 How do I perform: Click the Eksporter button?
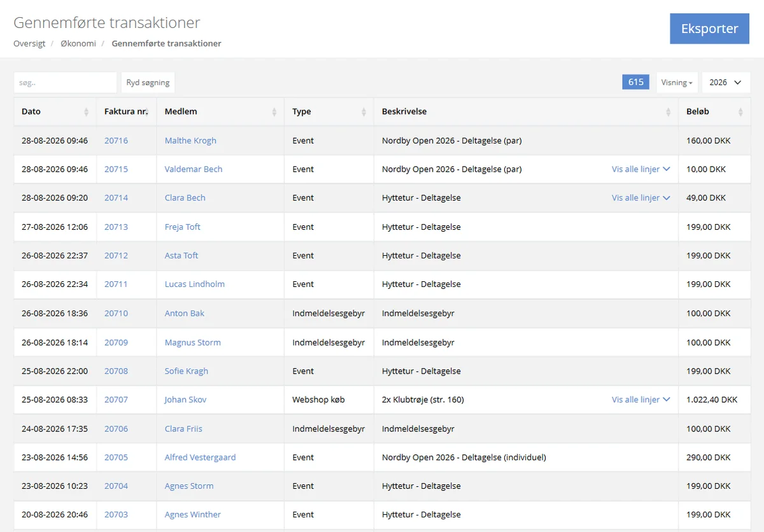coord(710,29)
